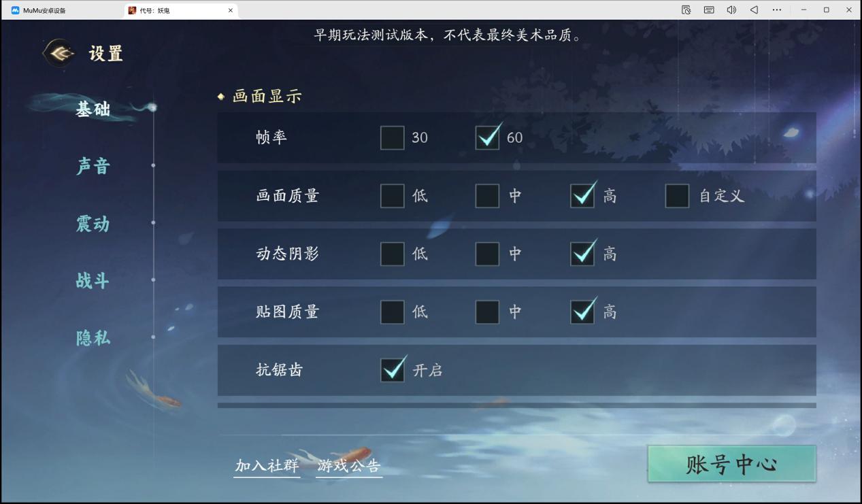The image size is (862, 504).
Task: Open the three-dot more menu
Action: [x=777, y=10]
